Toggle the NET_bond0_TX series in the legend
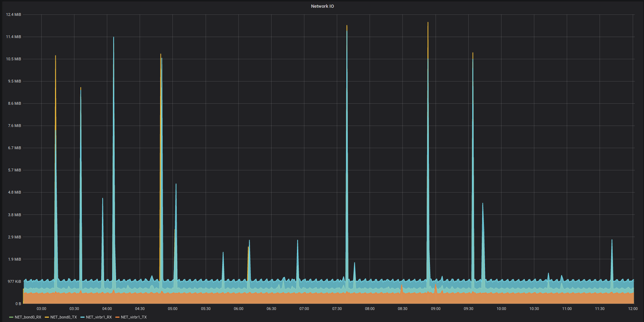This screenshot has width=644, height=322. pos(63,317)
